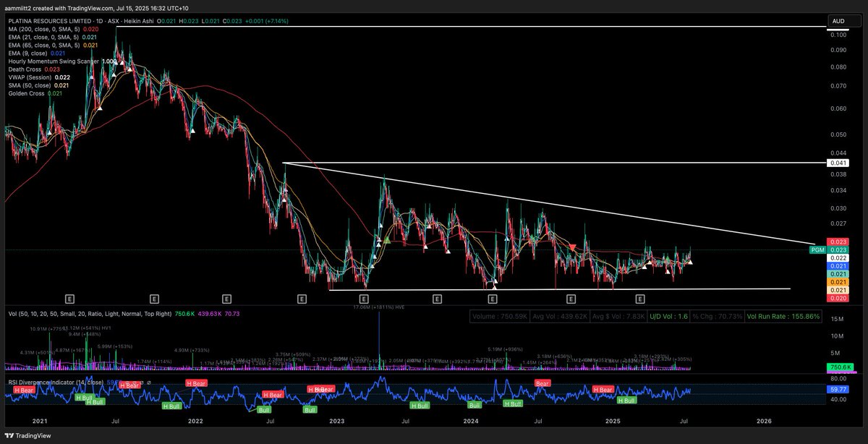Click the Avg $ Vol : 7.83K box
Image resolution: width=868 pixels, height=444 pixels.
617,316
